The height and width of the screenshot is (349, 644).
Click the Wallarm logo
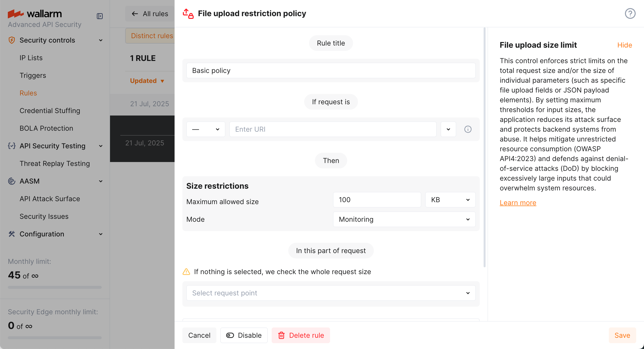(x=35, y=14)
